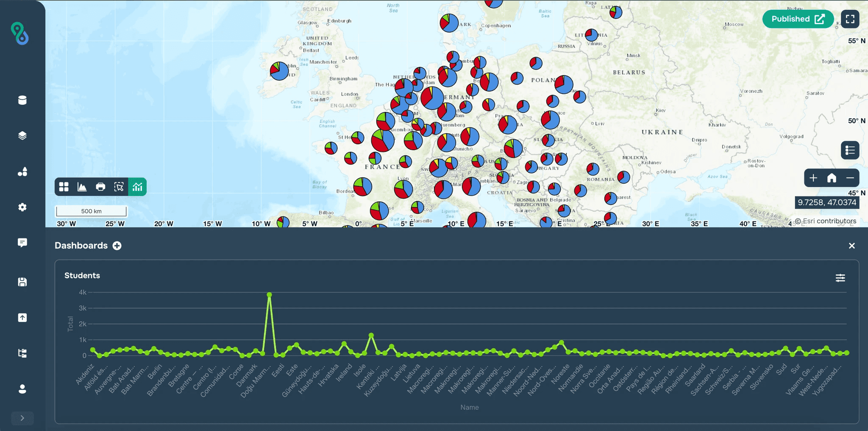Activate the selection tool on map toolbar
The width and height of the screenshot is (868, 431).
tap(119, 187)
